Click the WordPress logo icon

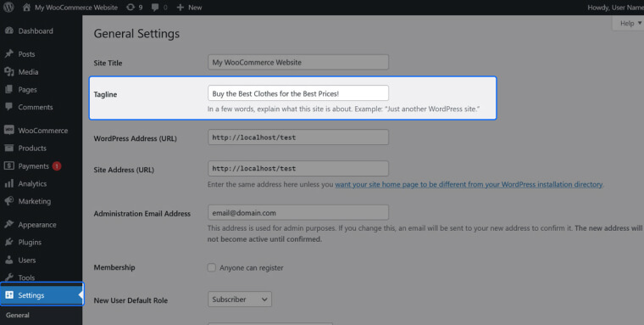[8, 7]
